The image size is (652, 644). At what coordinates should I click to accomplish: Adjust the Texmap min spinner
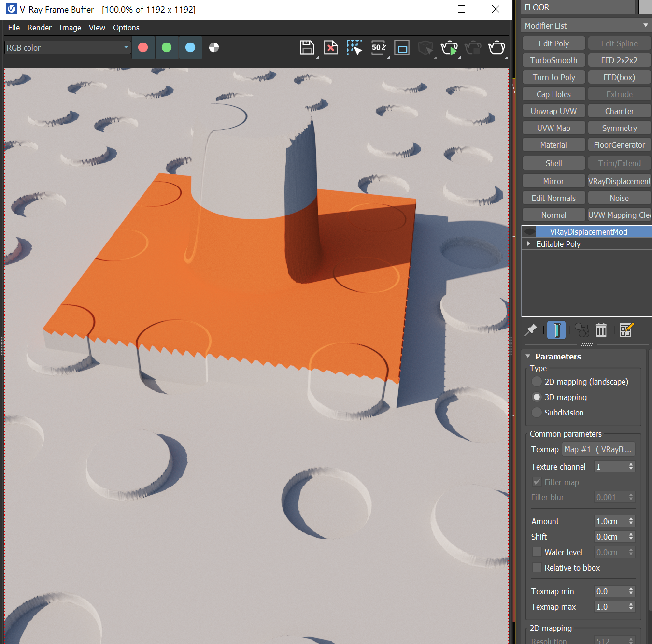pos(631,591)
